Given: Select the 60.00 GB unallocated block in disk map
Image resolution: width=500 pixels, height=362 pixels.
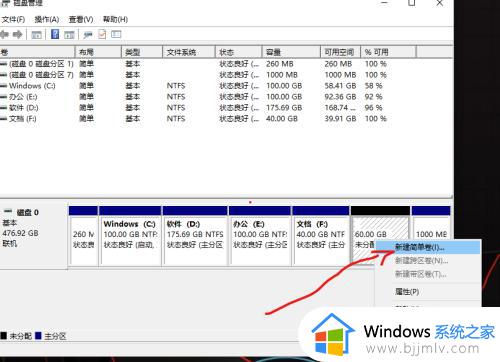Looking at the screenshot, I should coord(380,228).
